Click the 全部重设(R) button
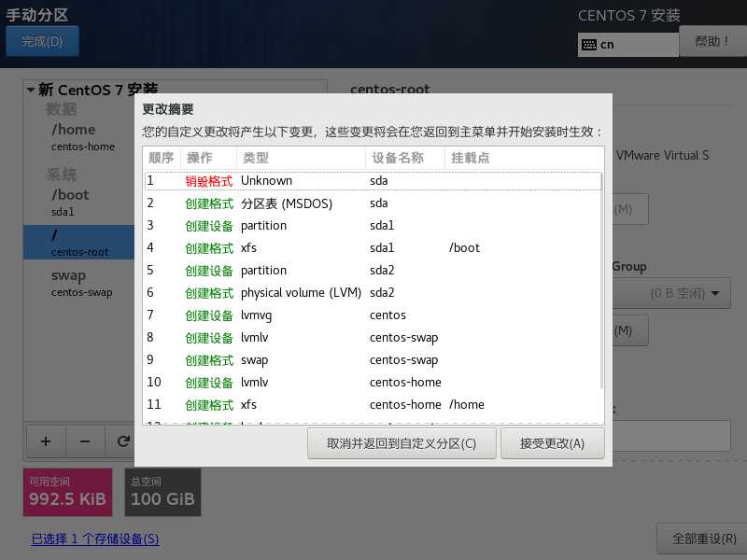Screen dimensions: 747x560 point(703,539)
